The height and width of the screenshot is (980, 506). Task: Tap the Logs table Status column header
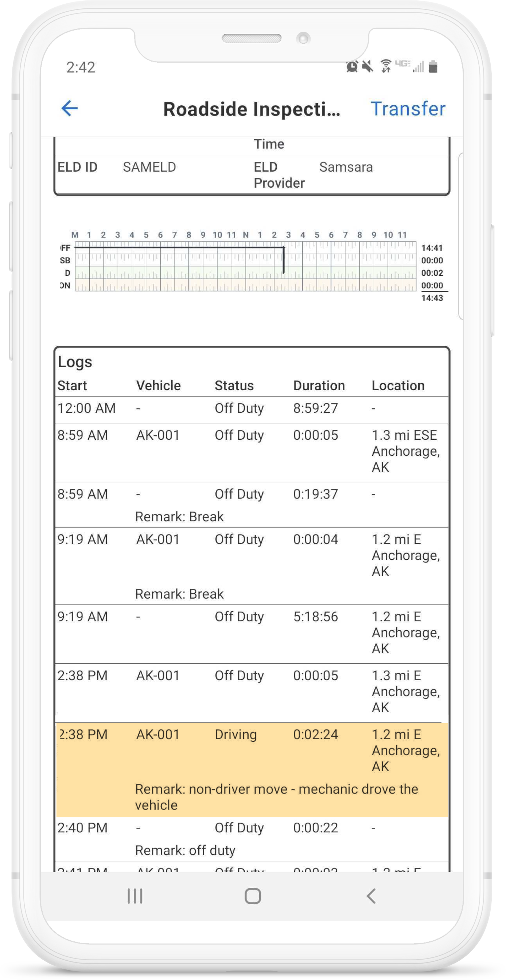point(234,385)
